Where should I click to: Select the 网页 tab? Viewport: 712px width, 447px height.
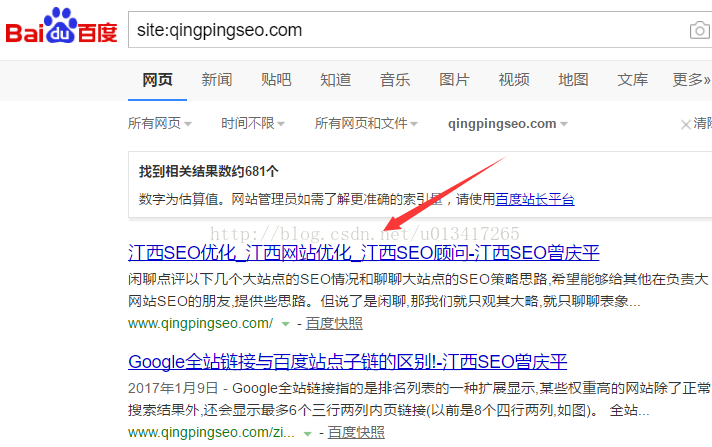pyautogui.click(x=157, y=80)
